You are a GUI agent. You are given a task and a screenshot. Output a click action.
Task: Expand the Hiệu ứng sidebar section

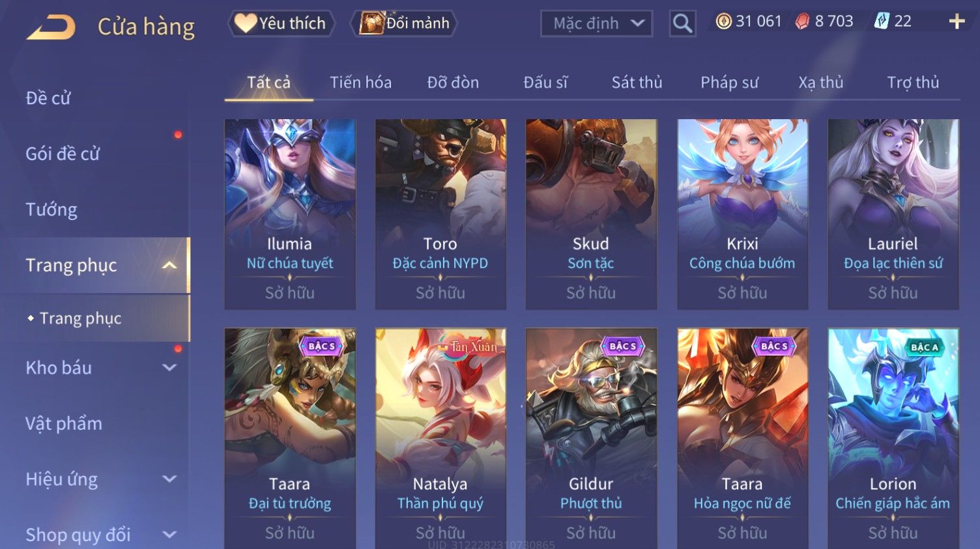point(169,479)
